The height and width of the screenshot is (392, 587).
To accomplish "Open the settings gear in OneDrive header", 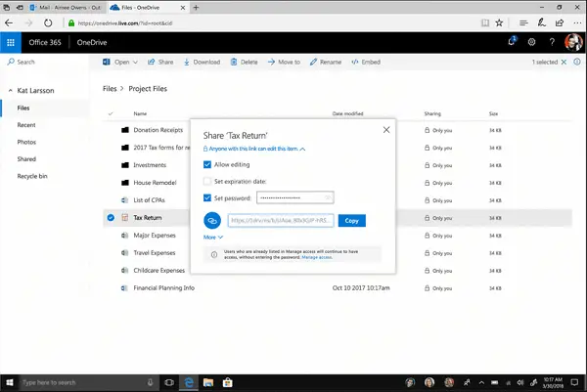I will [531, 42].
